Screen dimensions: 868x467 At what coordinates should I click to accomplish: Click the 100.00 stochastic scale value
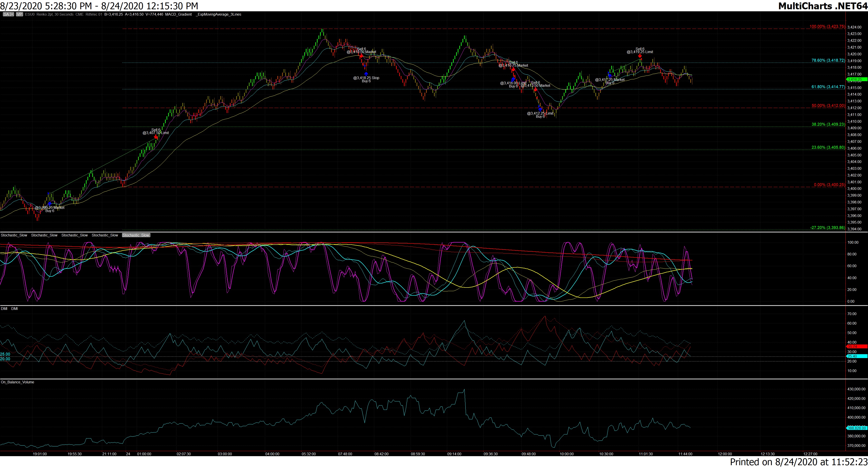click(x=853, y=242)
